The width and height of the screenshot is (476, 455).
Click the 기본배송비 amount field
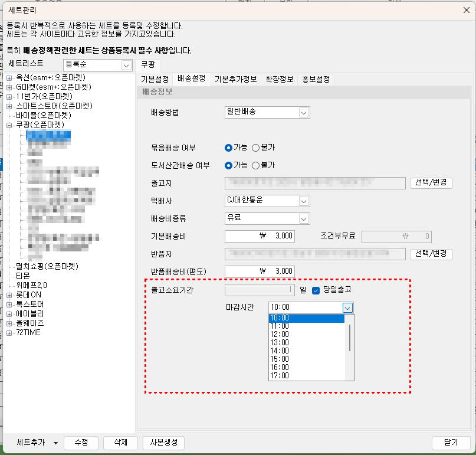pos(260,237)
